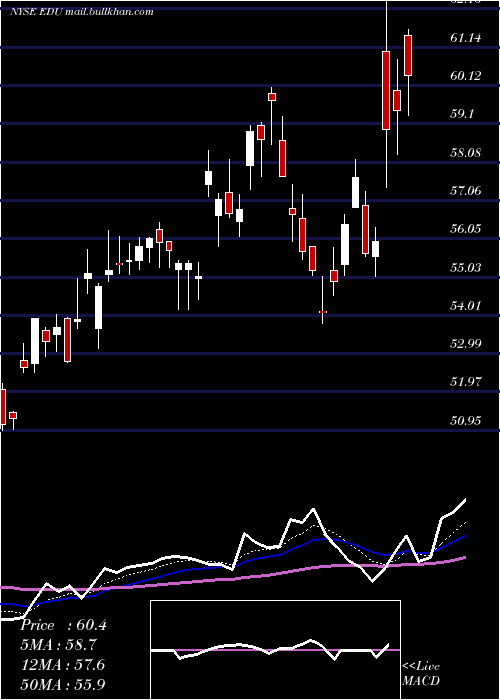500x700 pixels.
Task: Click the last red candlestick near 61.14
Action: [x=408, y=55]
